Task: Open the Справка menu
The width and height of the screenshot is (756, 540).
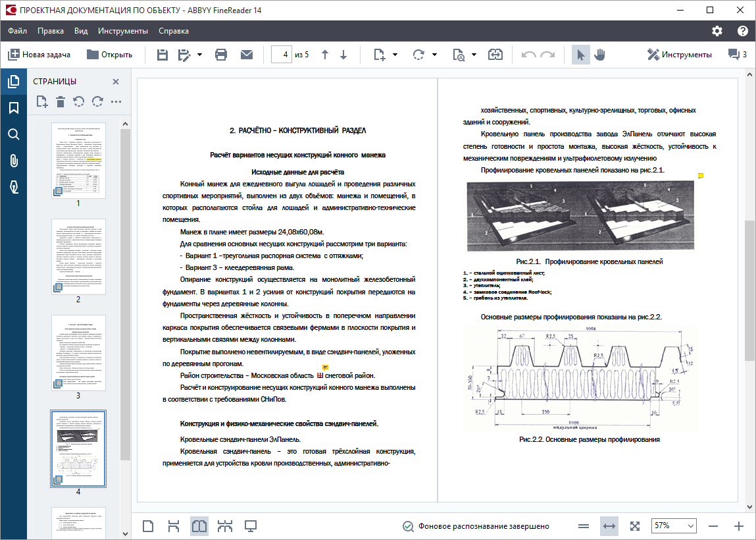Action: coord(174,31)
